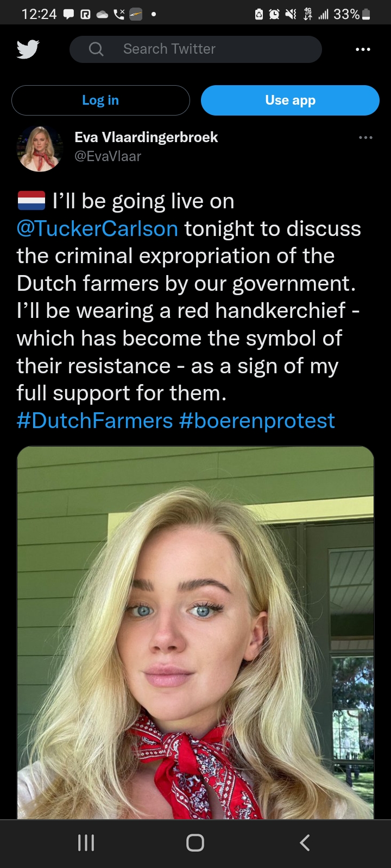The height and width of the screenshot is (868, 391).
Task: Tap the chat notification icon in status bar
Action: [x=69, y=14]
